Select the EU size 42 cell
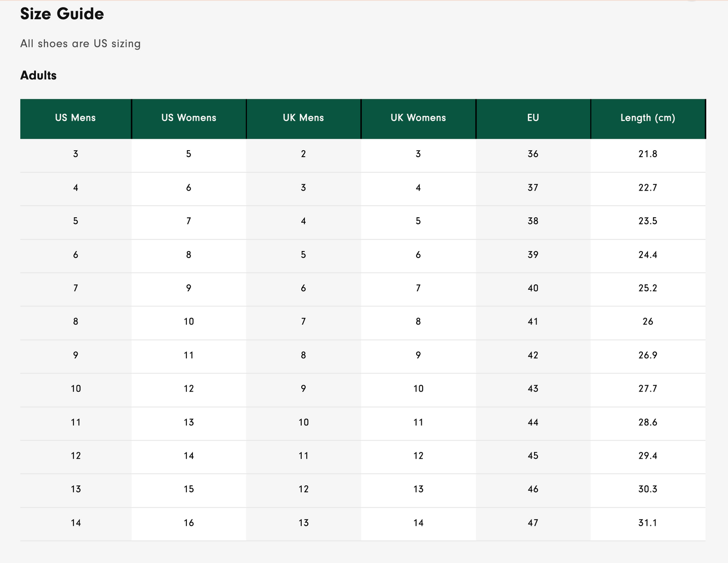 pyautogui.click(x=533, y=355)
